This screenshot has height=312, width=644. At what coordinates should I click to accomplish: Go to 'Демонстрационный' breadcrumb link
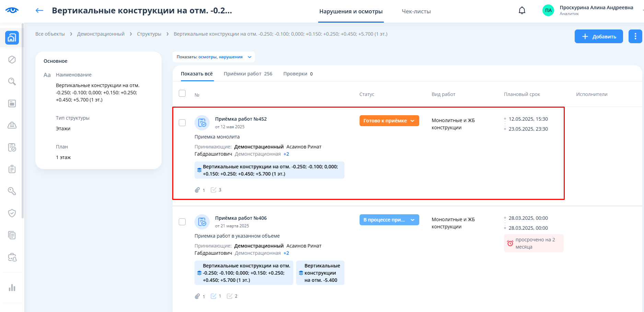(x=101, y=34)
